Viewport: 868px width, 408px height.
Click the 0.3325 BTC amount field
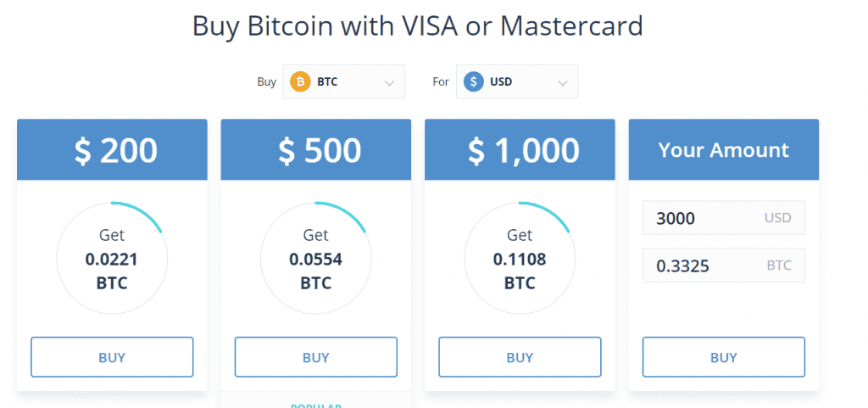[x=723, y=265]
